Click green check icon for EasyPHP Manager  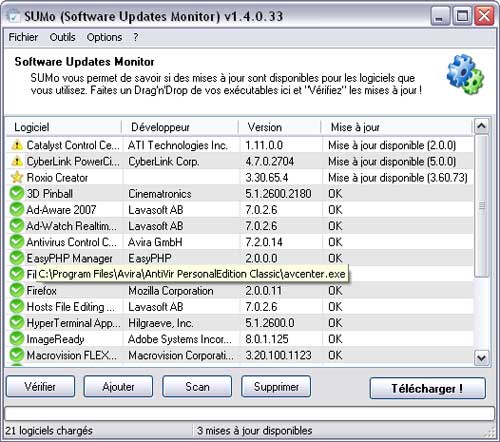[x=17, y=258]
